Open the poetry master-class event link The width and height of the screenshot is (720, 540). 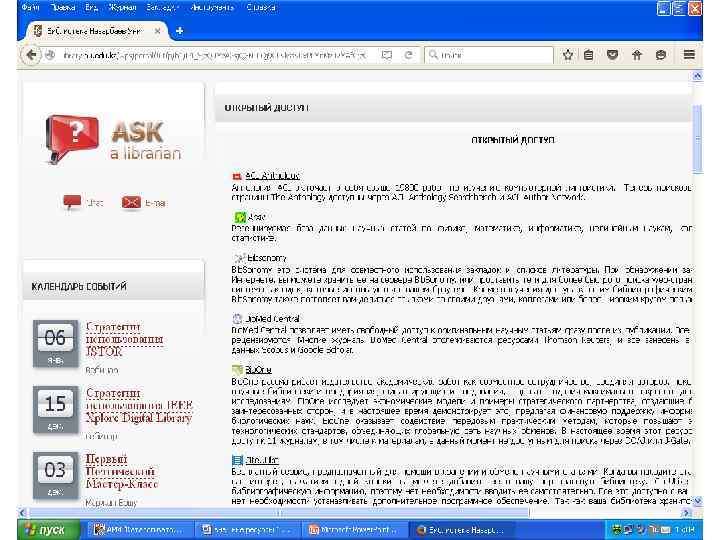coord(122,472)
